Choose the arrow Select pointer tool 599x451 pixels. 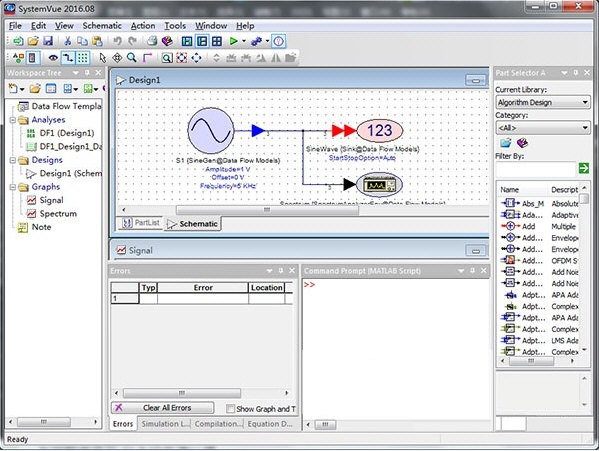tap(102, 58)
